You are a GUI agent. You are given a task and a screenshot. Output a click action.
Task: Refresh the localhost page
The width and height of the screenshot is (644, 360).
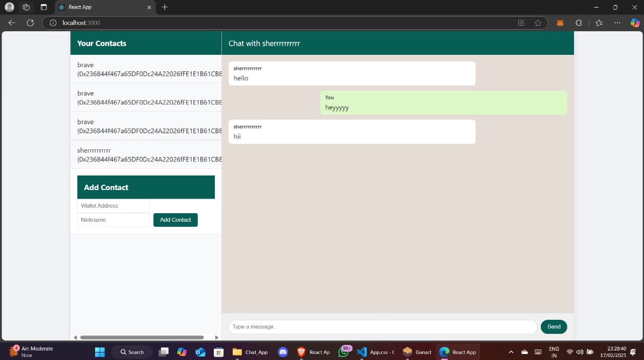(x=30, y=23)
